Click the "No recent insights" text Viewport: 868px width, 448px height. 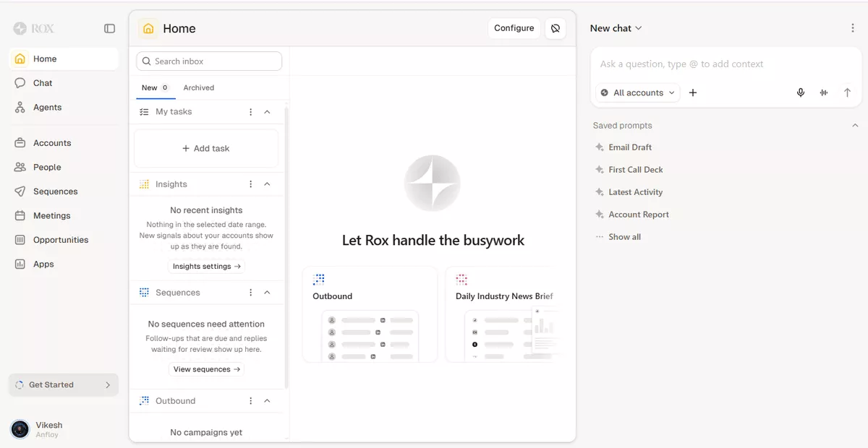[206, 210]
